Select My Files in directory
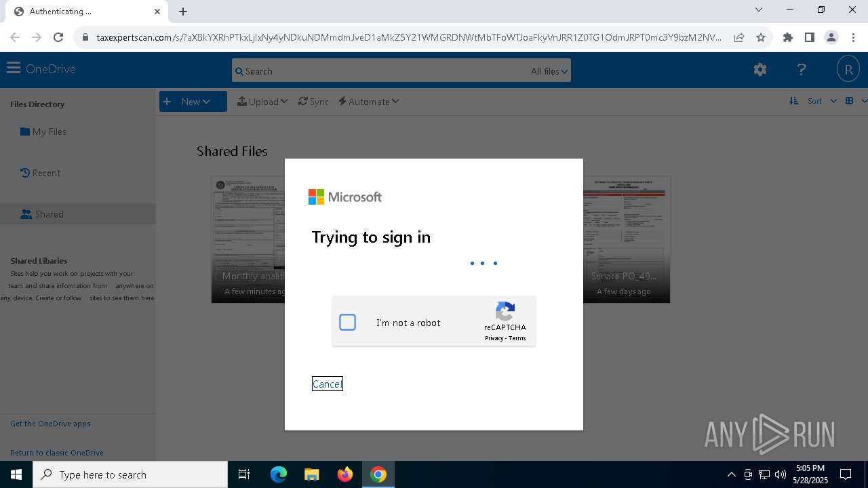Image resolution: width=868 pixels, height=488 pixels. tap(43, 131)
